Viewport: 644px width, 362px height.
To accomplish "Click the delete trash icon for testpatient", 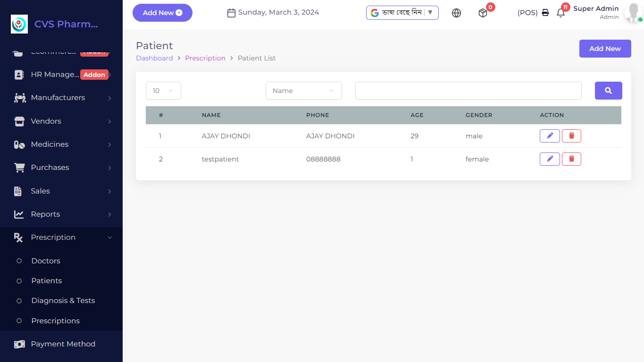I will [x=571, y=159].
